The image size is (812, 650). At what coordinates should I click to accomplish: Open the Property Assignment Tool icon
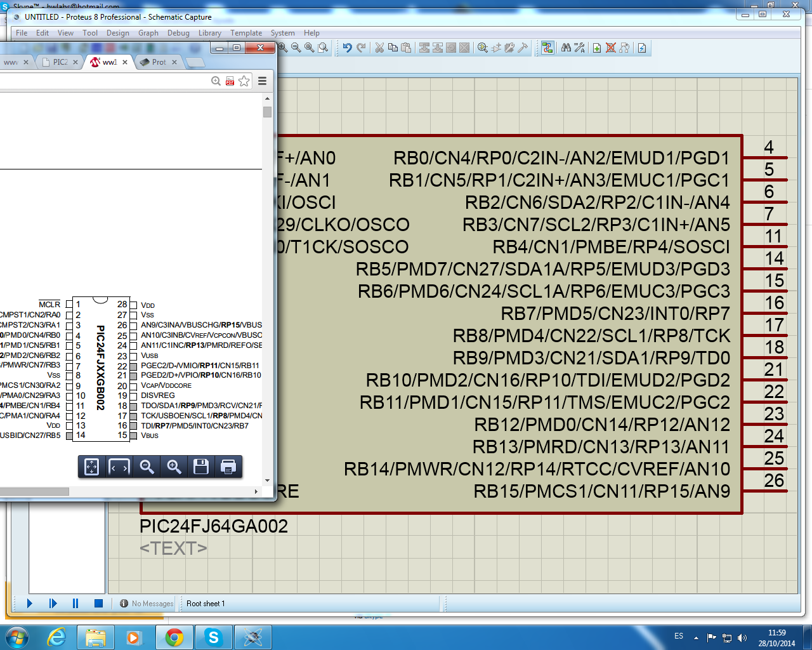pyautogui.click(x=579, y=48)
